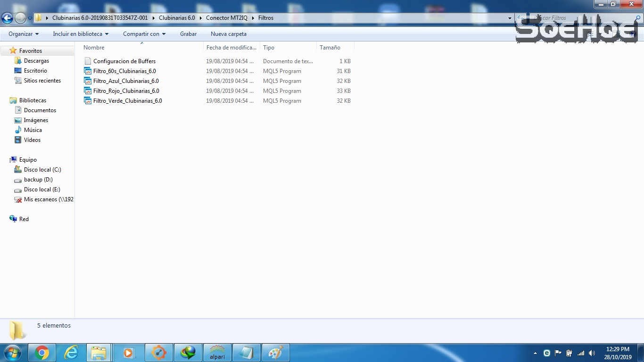Expand the Organizar dropdown menu

[24, 34]
